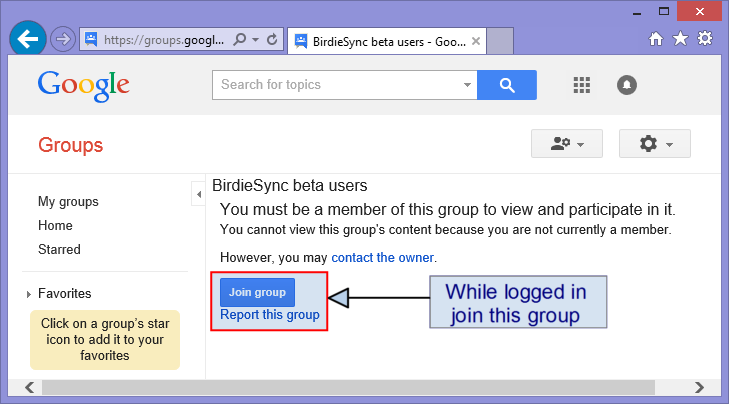Click the horizontal scrollbar right arrow
Image resolution: width=729 pixels, height=404 pixels.
(699, 387)
